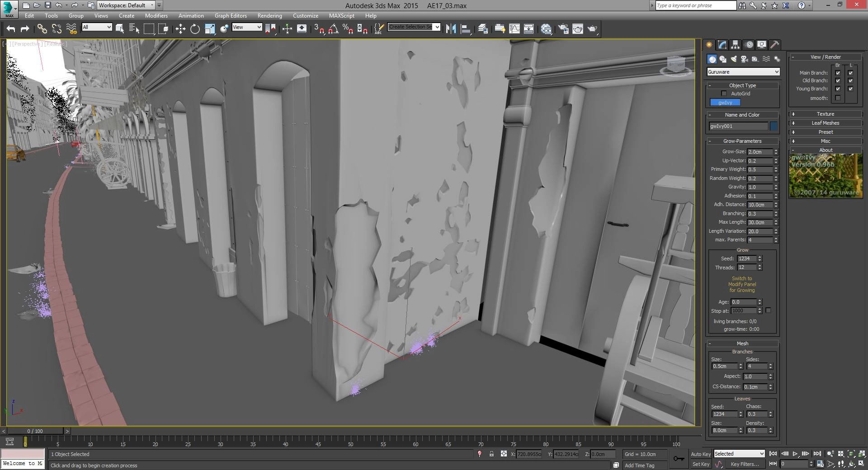Select the Select and Move tool
The width and height of the screenshot is (868, 470).
point(180,29)
